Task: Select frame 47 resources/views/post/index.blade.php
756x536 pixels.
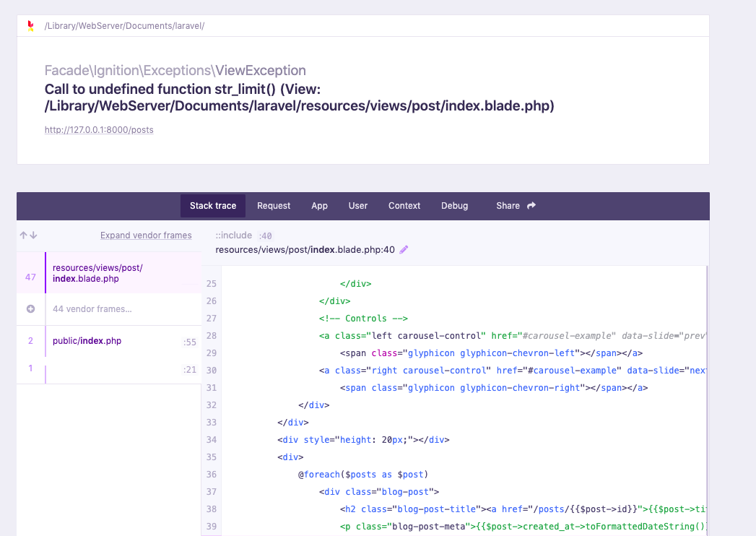Action: point(109,272)
